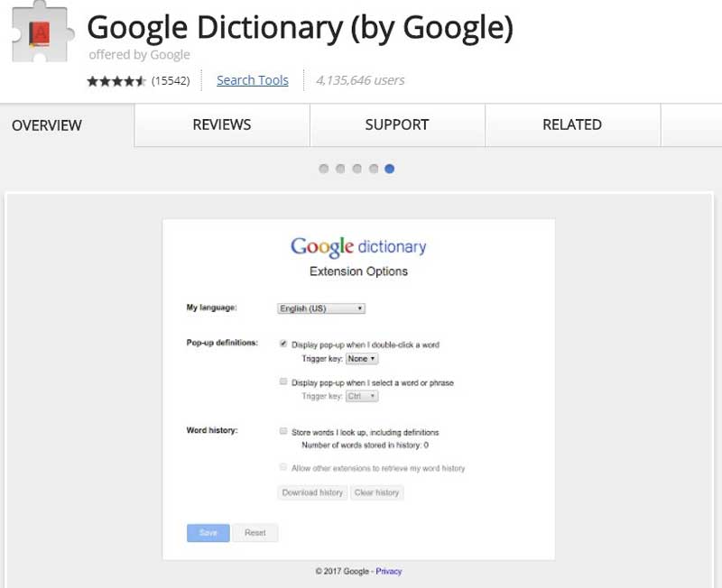
Task: Enable pop-up when I select a word or phrase
Action: 283,381
